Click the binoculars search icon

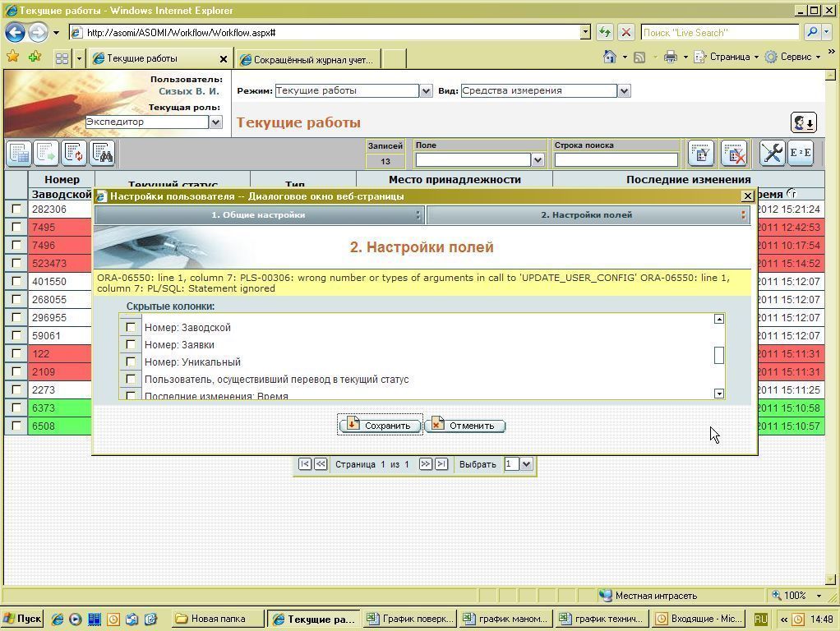tap(102, 154)
